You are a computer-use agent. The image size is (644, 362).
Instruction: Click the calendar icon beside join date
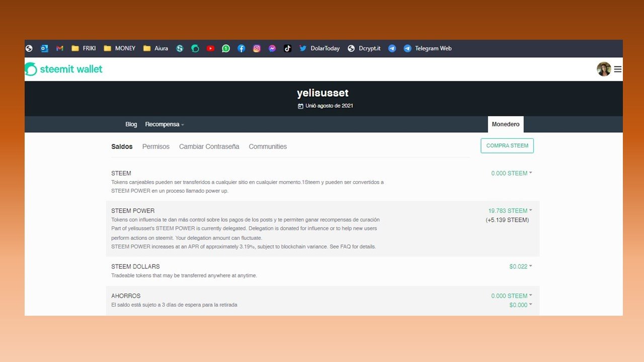300,106
